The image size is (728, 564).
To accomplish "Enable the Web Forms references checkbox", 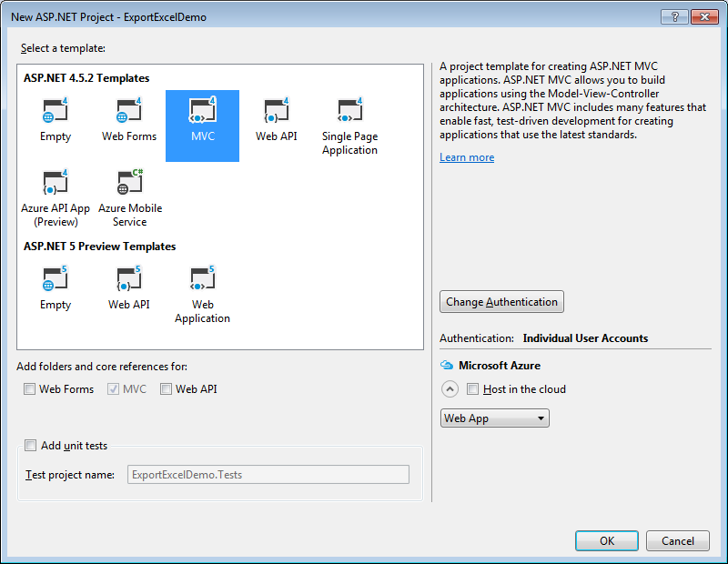I will point(29,389).
